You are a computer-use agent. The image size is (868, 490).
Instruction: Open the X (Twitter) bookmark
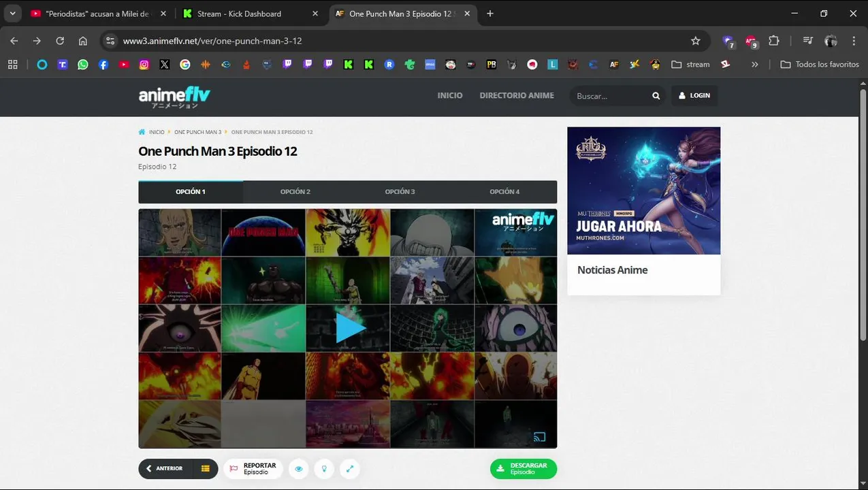[165, 65]
